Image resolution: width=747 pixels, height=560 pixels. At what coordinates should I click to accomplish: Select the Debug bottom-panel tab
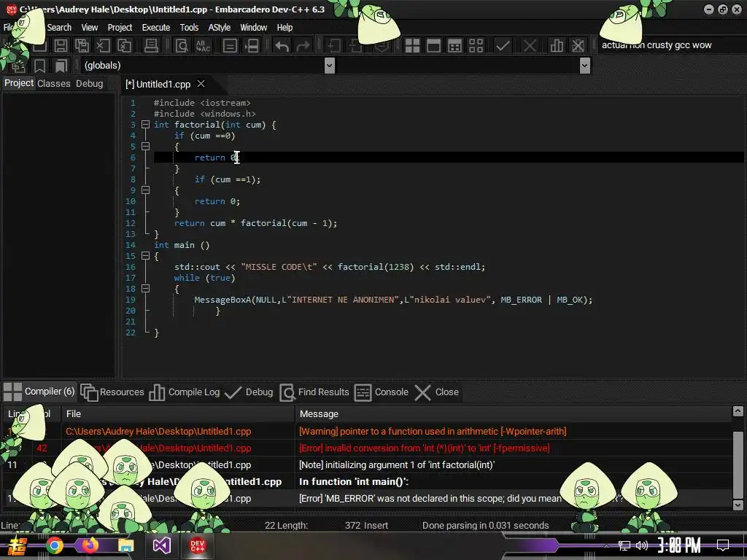click(x=249, y=392)
